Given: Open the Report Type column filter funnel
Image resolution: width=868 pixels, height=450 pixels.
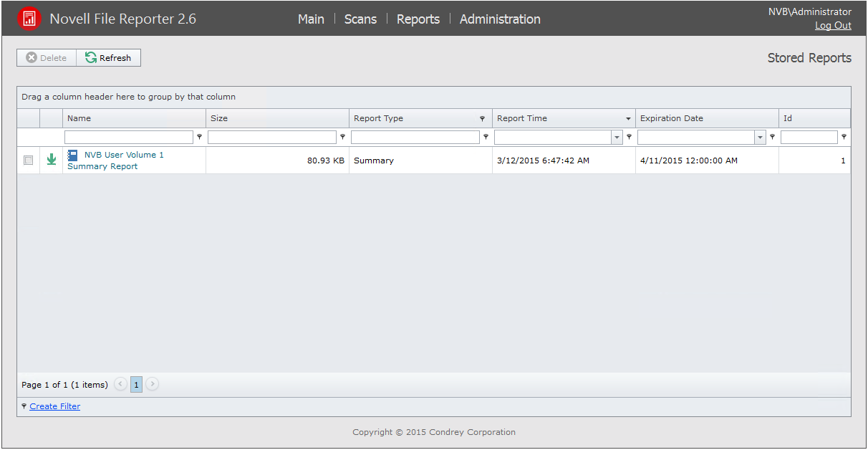Looking at the screenshot, I should point(486,136).
